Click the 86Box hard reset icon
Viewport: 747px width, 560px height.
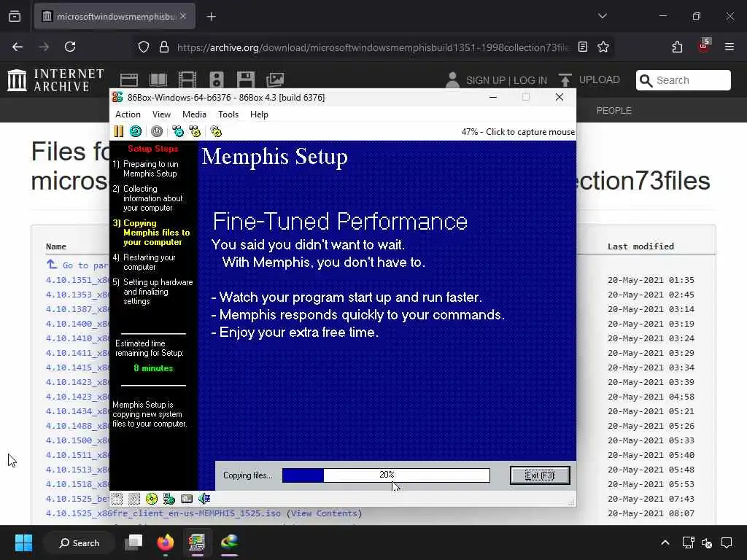136,131
